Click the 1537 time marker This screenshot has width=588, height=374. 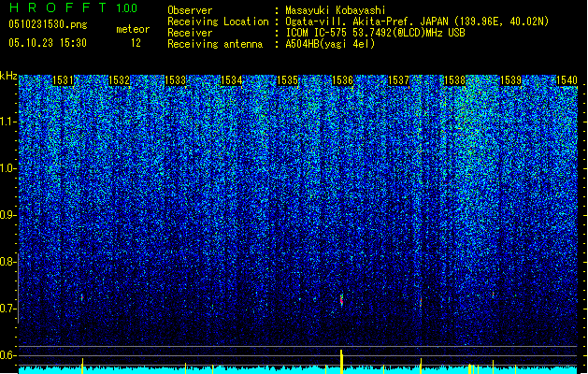click(398, 80)
